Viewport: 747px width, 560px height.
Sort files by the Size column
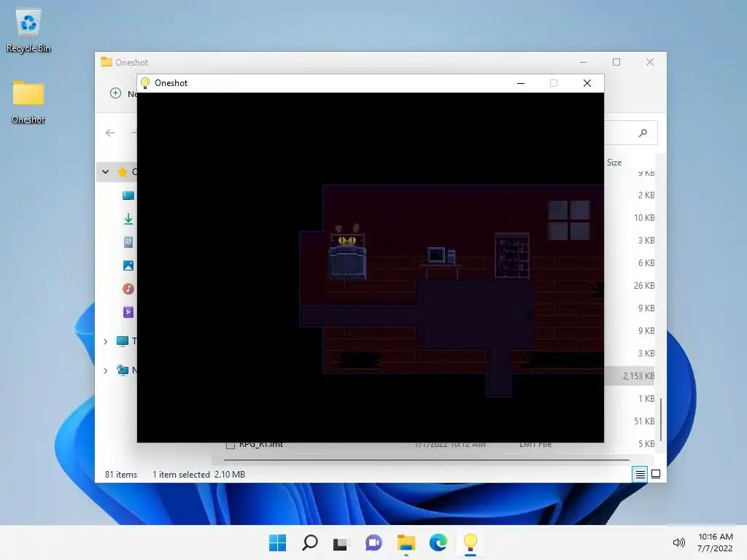coord(614,163)
